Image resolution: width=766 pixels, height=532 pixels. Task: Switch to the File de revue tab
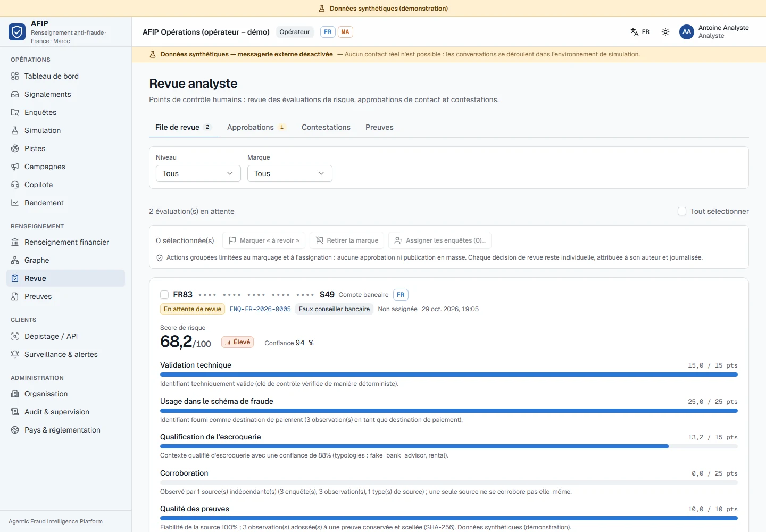tap(184, 127)
